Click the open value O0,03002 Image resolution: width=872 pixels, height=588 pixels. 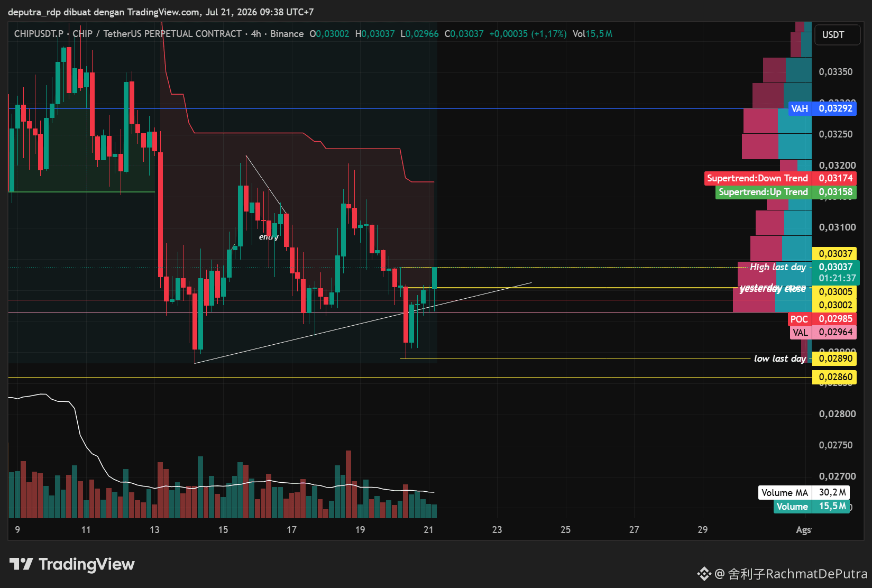click(329, 34)
